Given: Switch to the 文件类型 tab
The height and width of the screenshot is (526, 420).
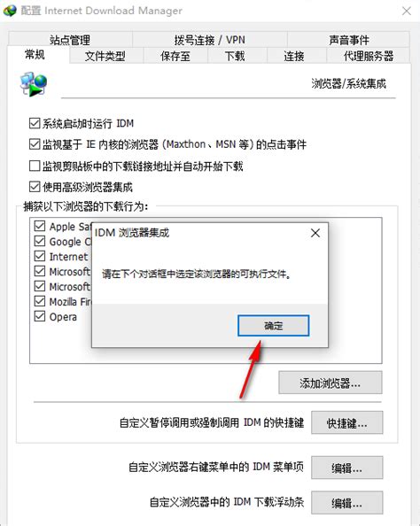Looking at the screenshot, I should pyautogui.click(x=105, y=56).
